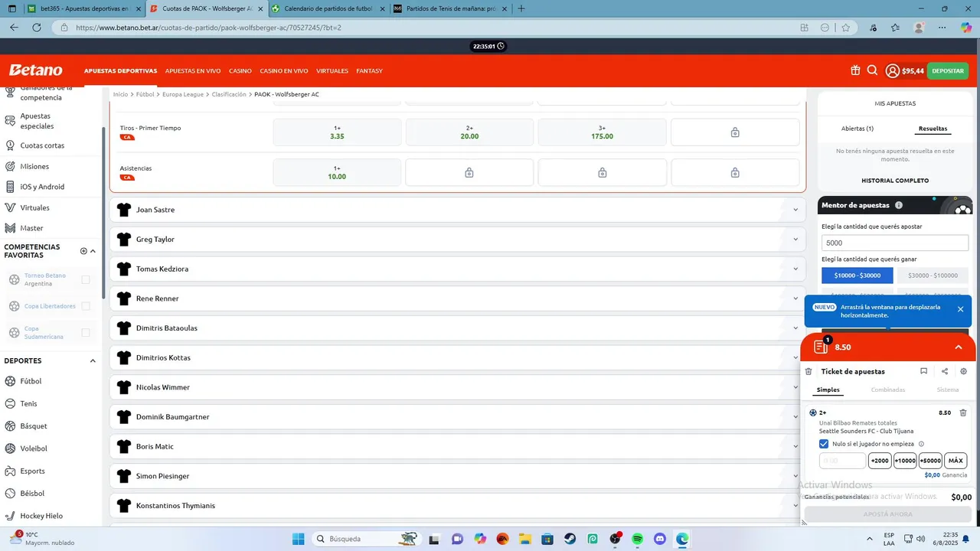Open Master sidebar entry

click(31, 228)
